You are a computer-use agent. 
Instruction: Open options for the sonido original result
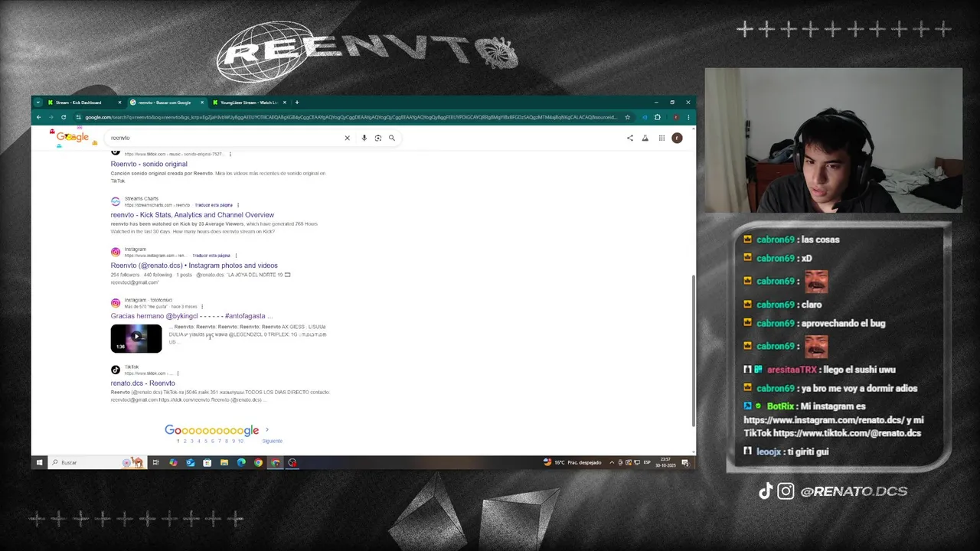point(230,154)
